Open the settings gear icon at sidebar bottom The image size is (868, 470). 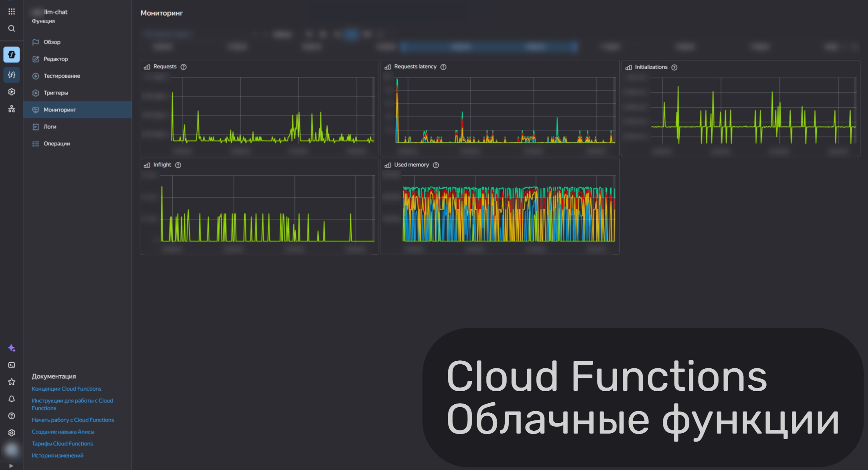[x=12, y=433]
